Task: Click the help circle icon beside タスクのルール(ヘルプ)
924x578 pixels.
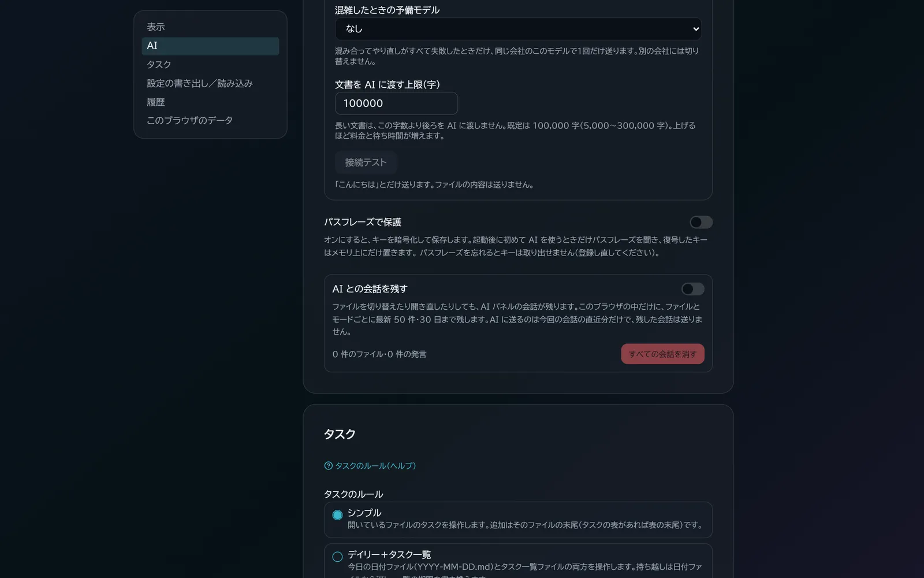Action: [x=328, y=466]
